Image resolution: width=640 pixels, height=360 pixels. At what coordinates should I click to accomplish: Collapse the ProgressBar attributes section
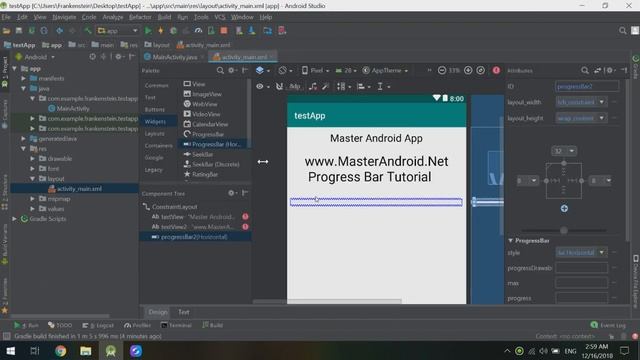coord(511,240)
